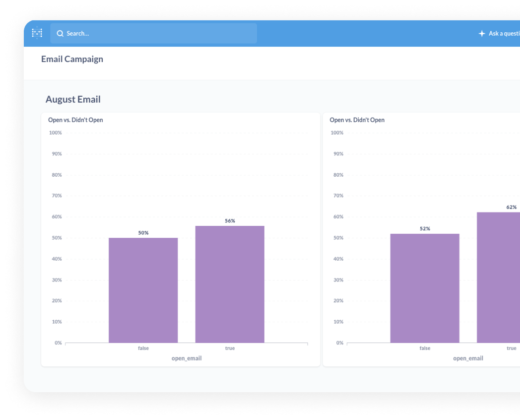Click the open_email axis label on the left chart
520x420 pixels.
(186, 358)
